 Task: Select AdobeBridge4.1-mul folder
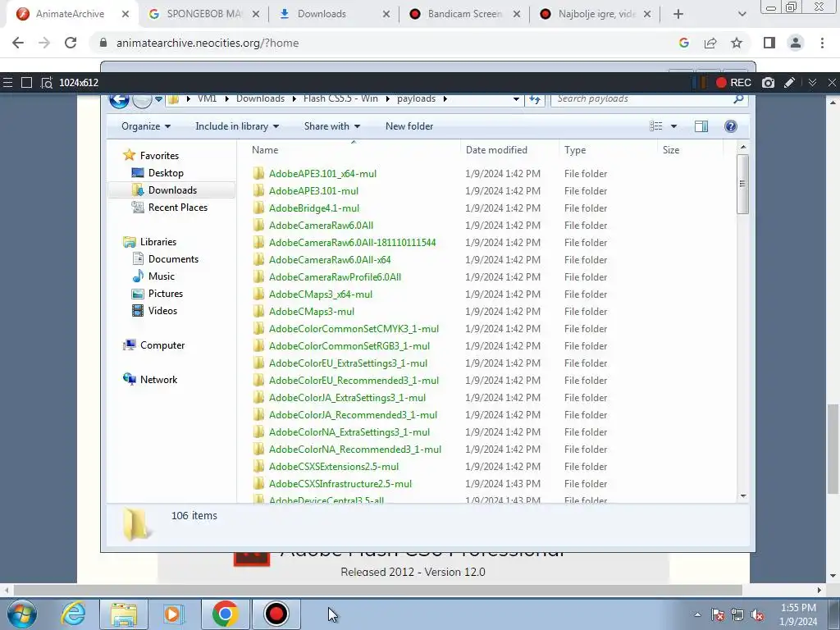(x=314, y=208)
